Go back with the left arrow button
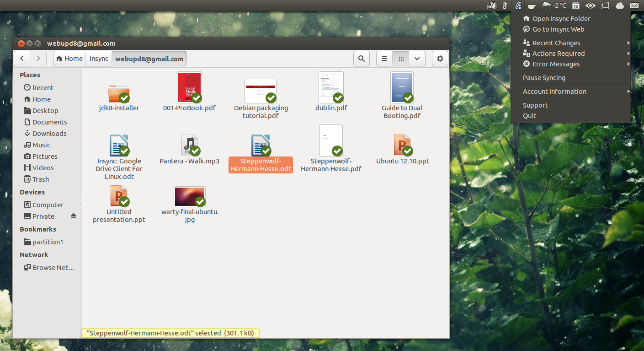This screenshot has height=351, width=644. point(22,59)
